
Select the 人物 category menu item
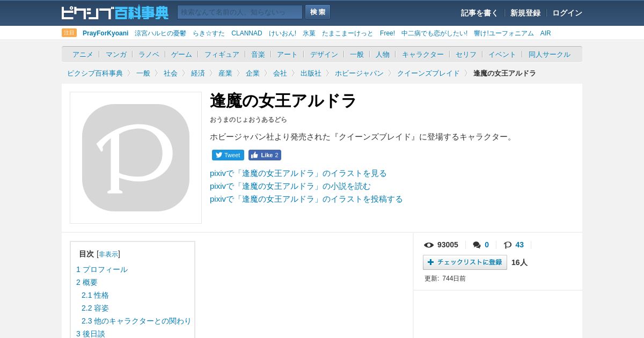[383, 54]
